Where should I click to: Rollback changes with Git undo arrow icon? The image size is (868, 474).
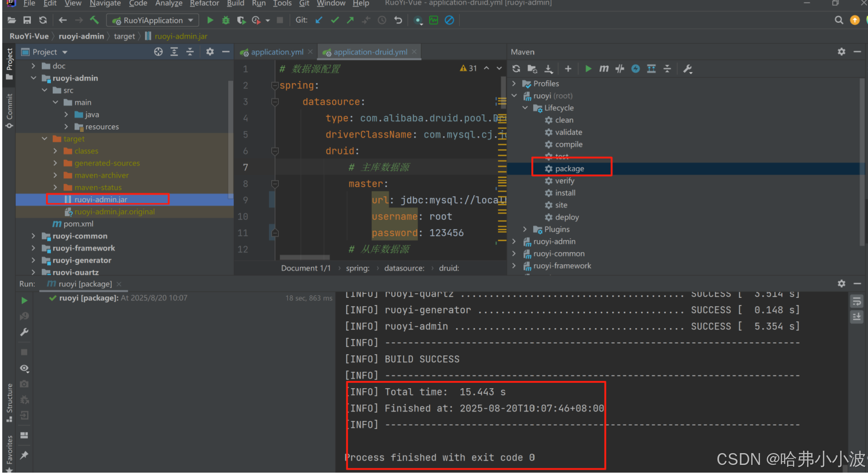click(398, 20)
